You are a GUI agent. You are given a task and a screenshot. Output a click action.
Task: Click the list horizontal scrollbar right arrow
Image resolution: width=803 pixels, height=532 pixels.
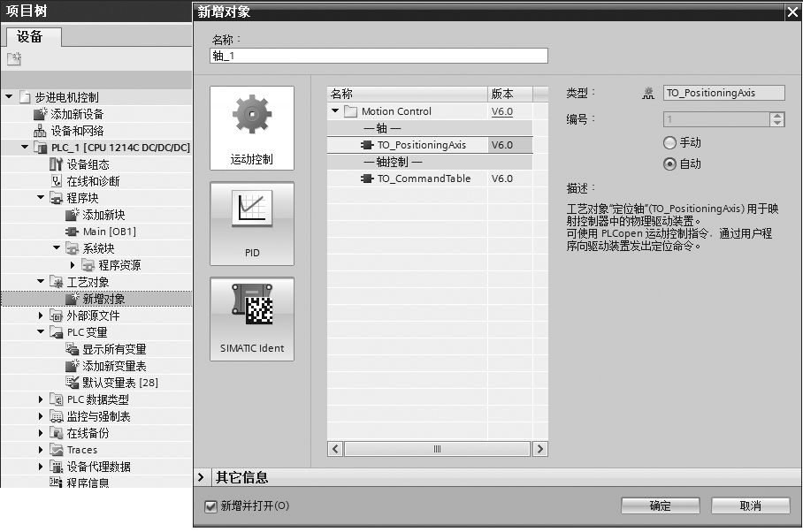coord(539,449)
